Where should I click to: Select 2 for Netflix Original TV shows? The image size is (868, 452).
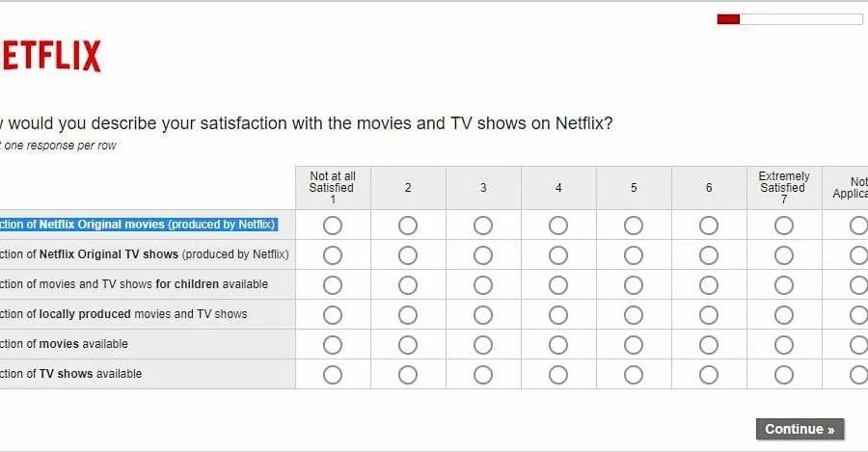[408, 255]
